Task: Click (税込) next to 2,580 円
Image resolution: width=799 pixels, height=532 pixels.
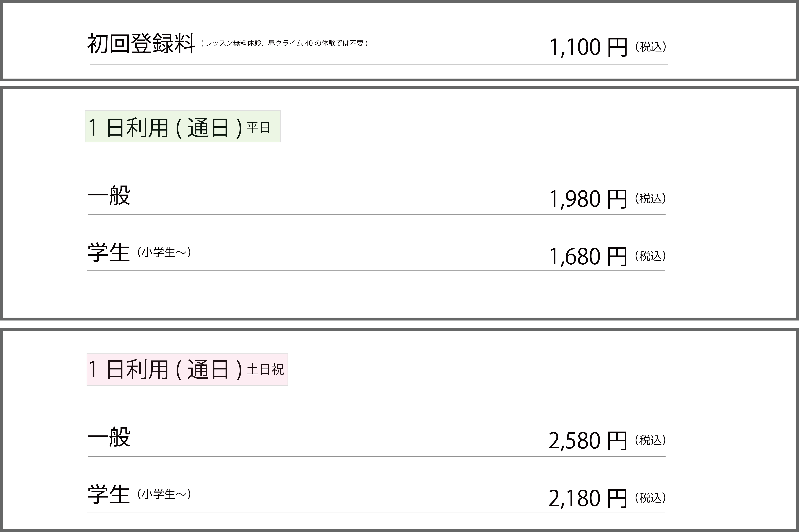Action: [650, 440]
